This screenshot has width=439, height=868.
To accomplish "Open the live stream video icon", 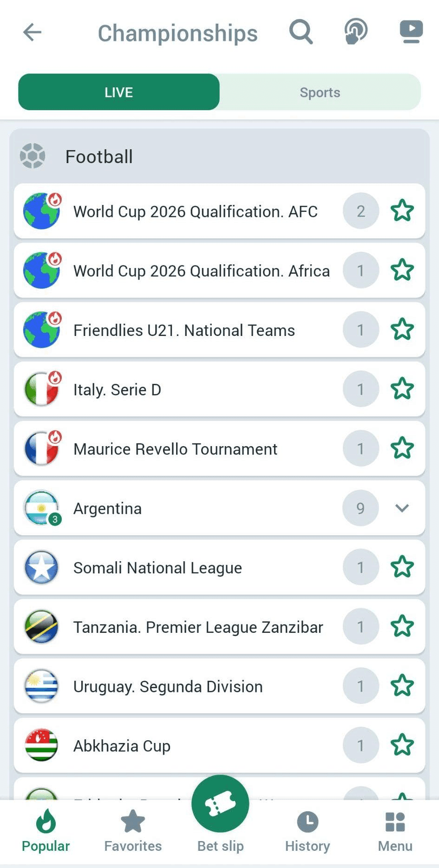I will pos(411,32).
